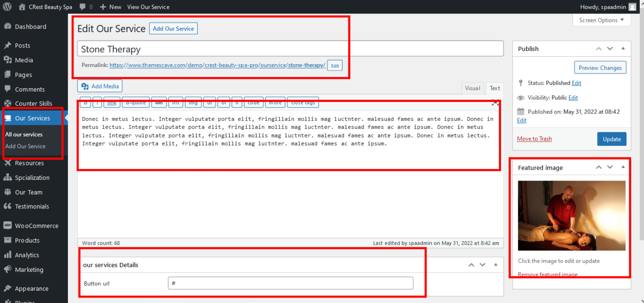Move Featured image panel up

click(599, 167)
